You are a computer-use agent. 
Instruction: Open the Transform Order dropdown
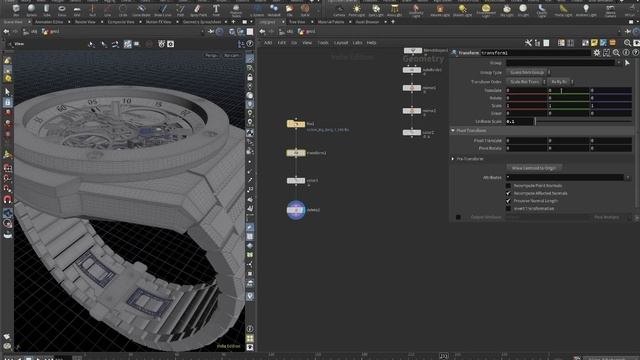tap(527, 82)
